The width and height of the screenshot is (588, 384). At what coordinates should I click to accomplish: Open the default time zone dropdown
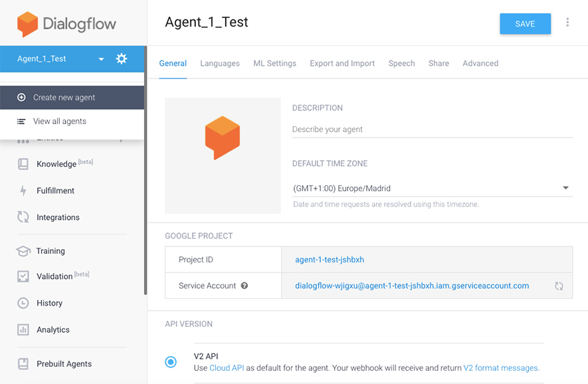point(433,188)
